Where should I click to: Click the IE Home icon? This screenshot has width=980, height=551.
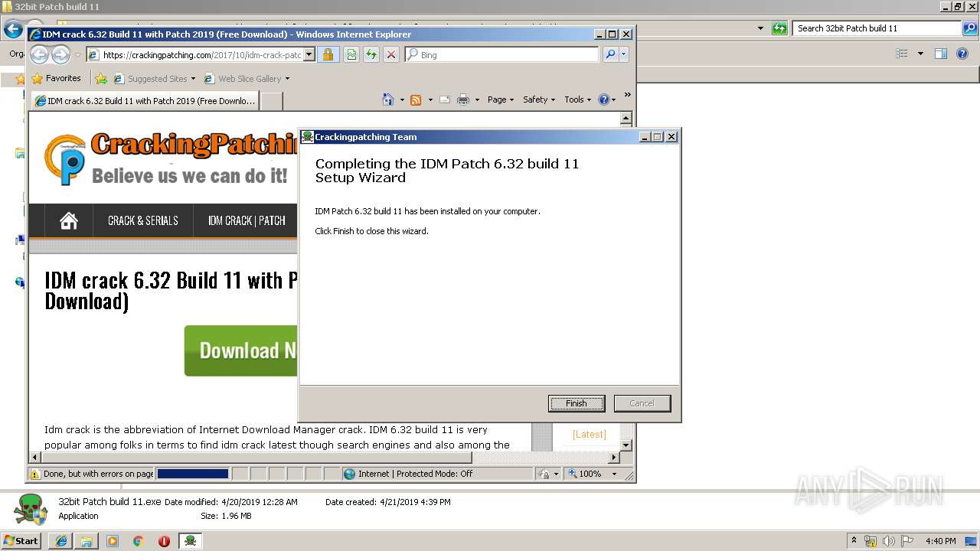click(x=388, y=99)
